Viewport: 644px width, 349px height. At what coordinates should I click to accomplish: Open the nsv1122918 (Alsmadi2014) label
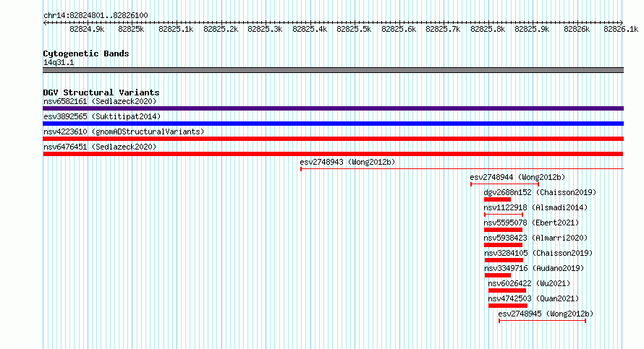tap(535, 207)
